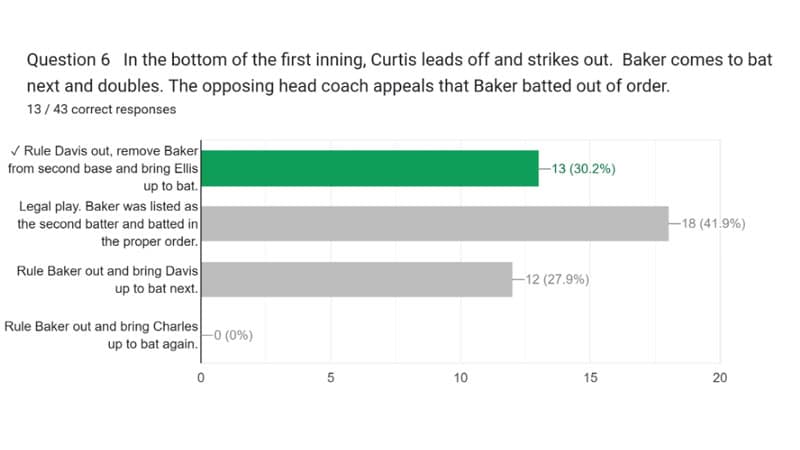Select the '0 (0%)' value label
Screen dimensions: 800x450
pos(230,335)
